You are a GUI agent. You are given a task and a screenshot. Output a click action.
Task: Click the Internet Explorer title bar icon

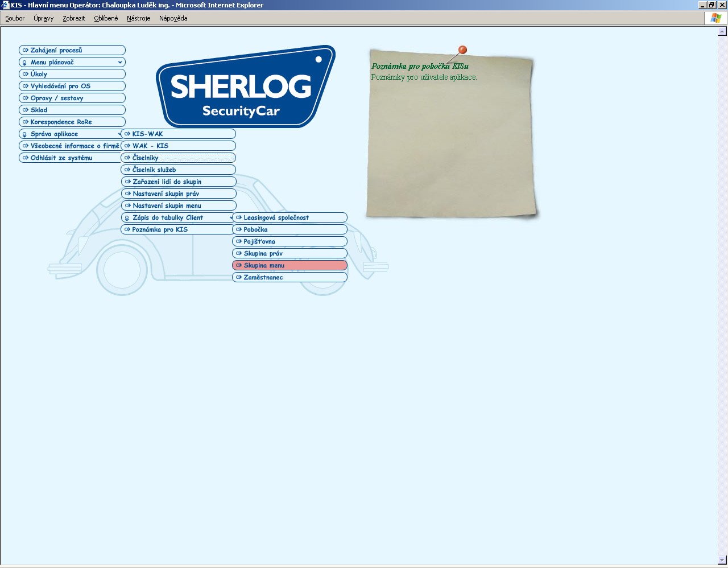(x=5, y=5)
